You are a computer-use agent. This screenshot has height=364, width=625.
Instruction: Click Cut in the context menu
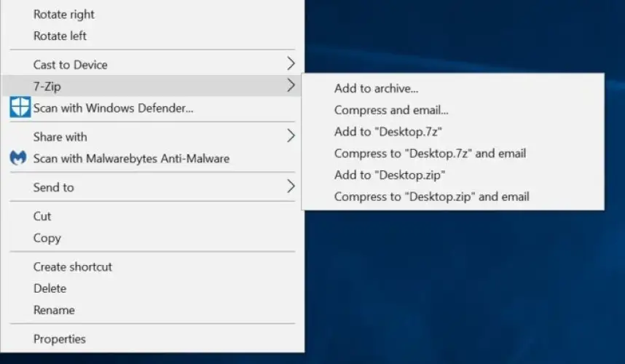tap(42, 216)
